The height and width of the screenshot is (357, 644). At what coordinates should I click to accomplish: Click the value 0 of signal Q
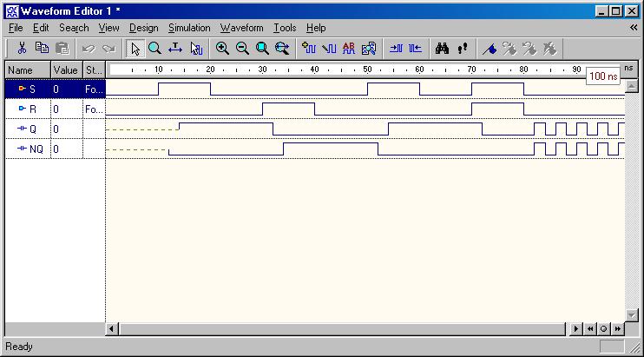[x=56, y=129]
